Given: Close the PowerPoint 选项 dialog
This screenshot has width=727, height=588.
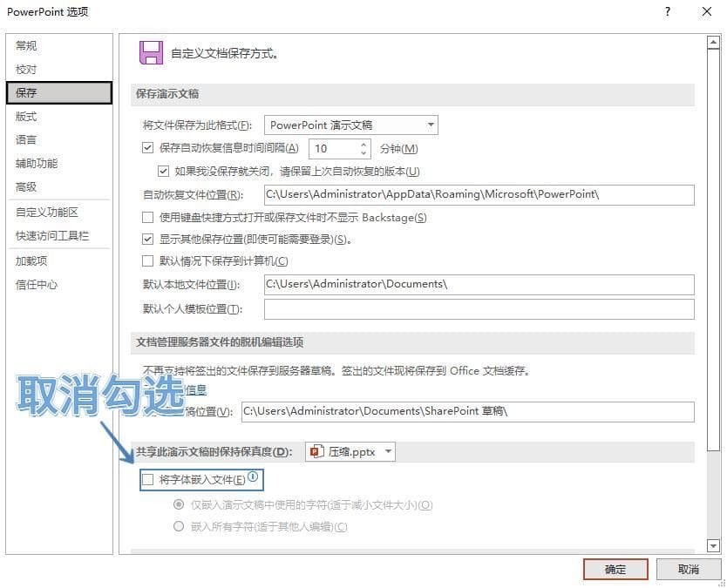Looking at the screenshot, I should tap(707, 11).
